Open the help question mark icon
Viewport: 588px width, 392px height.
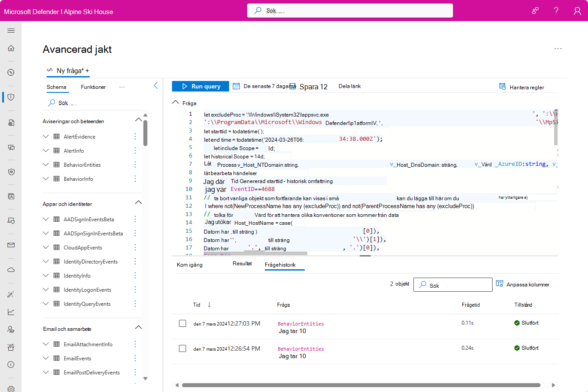556,11
